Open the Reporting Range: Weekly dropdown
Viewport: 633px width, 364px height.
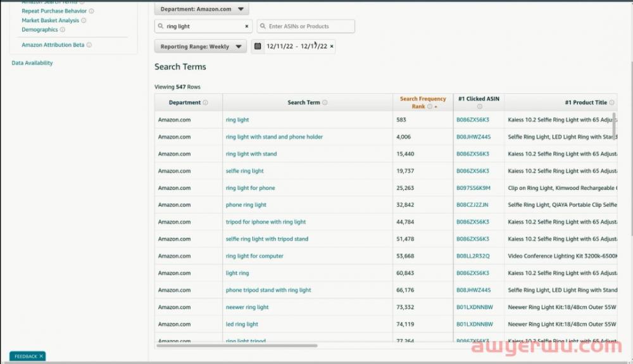[x=200, y=46]
